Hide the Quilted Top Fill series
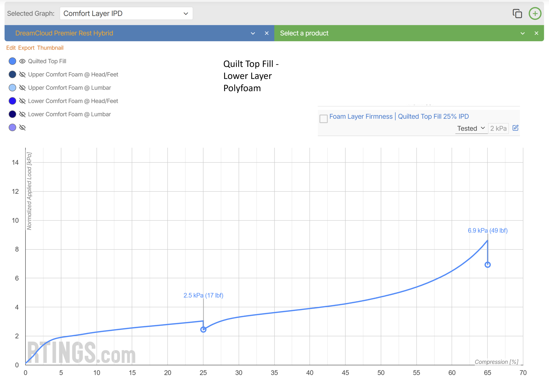 tap(22, 61)
